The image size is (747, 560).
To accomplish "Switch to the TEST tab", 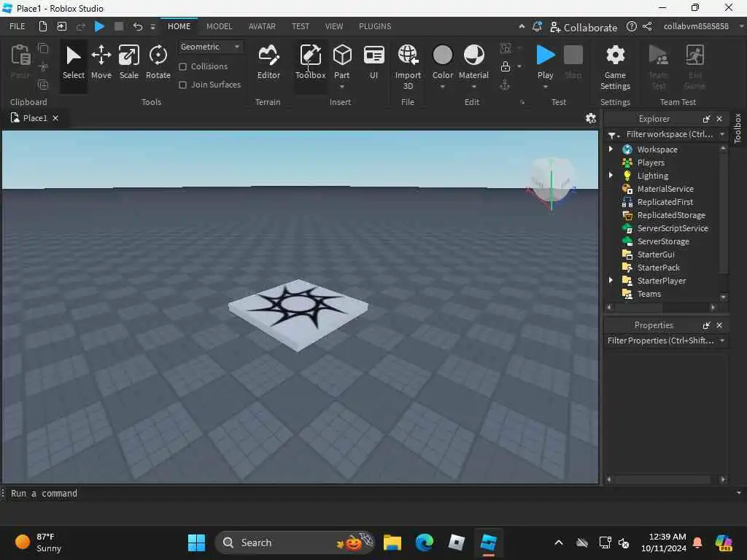I will click(300, 26).
